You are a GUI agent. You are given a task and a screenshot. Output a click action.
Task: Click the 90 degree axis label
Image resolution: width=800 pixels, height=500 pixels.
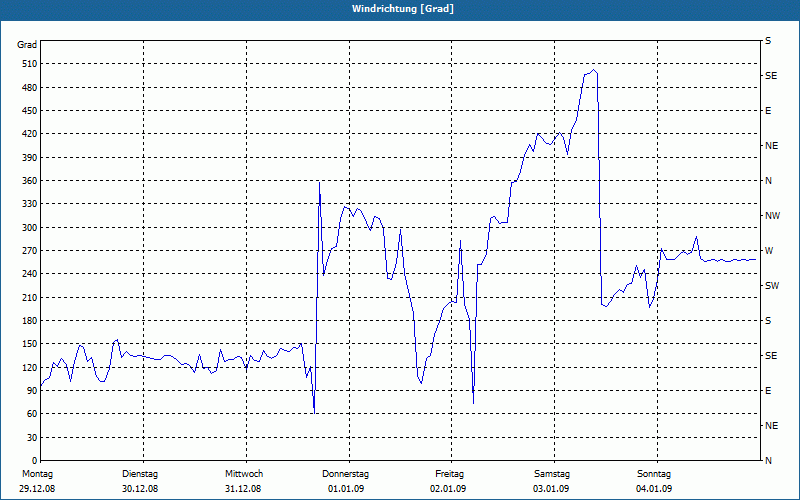(33, 391)
